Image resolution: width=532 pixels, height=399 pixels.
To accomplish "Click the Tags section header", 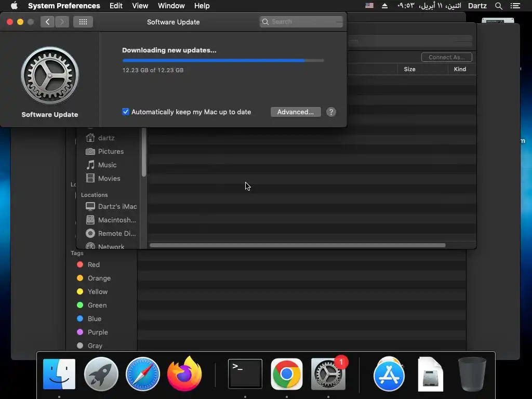I will coord(77,253).
